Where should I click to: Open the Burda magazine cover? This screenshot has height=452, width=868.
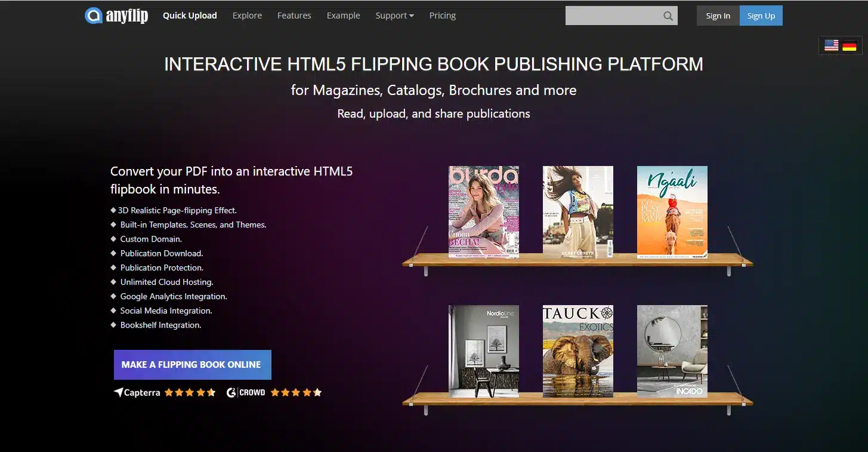pos(484,212)
